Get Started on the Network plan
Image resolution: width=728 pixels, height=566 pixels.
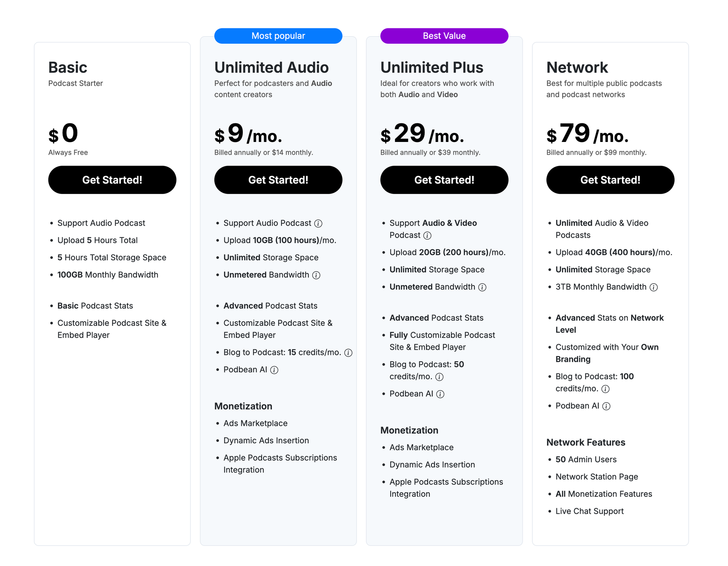(610, 180)
